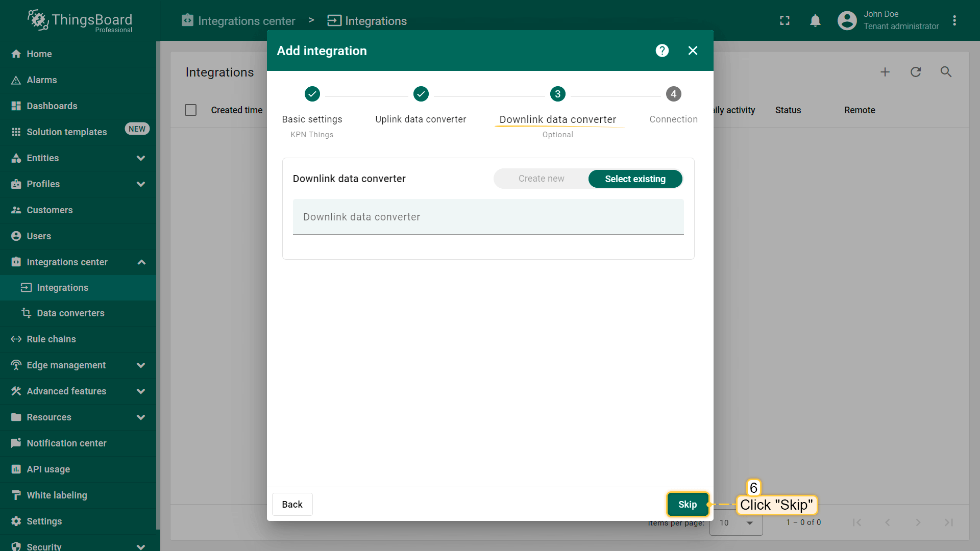980x551 pixels.
Task: Refresh the integrations list
Action: (916, 72)
